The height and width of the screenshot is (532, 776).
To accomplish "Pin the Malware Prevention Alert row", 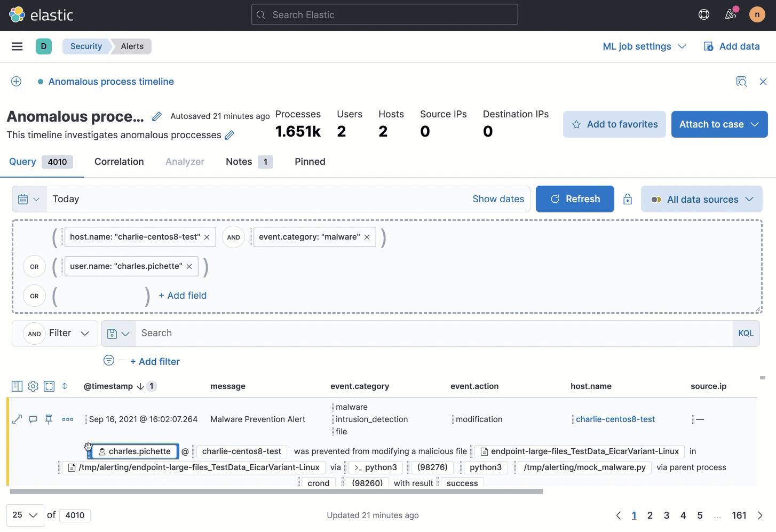I will tap(49, 419).
